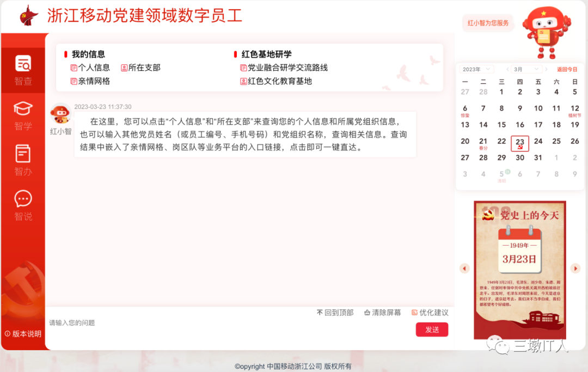
Task: Click the 版本说明 info link
Action: [x=23, y=334]
